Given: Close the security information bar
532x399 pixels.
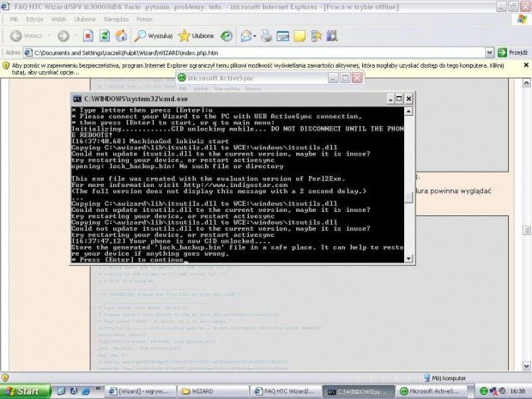Looking at the screenshot, I should 526,65.
